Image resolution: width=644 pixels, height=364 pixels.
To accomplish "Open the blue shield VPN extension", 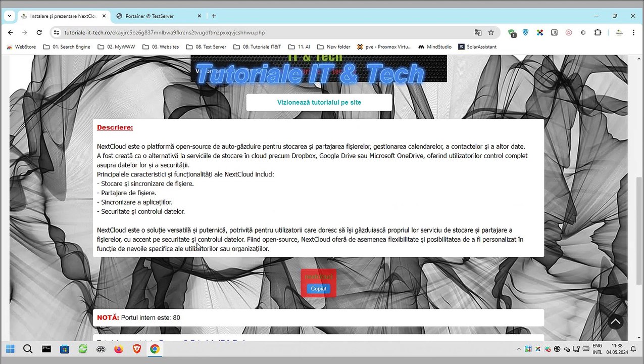I will tap(526, 32).
